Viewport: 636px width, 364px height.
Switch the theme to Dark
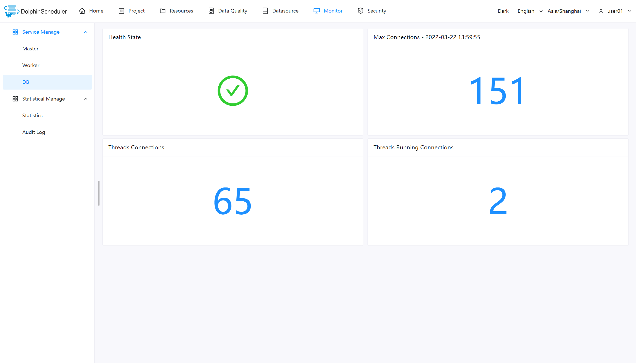pos(503,11)
